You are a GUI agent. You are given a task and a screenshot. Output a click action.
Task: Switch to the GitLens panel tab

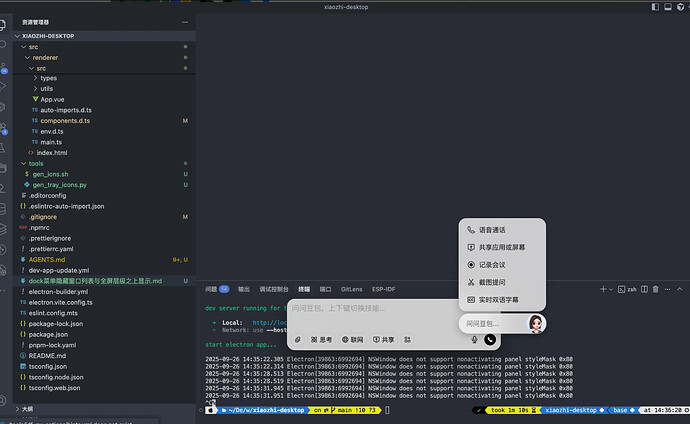click(x=352, y=289)
